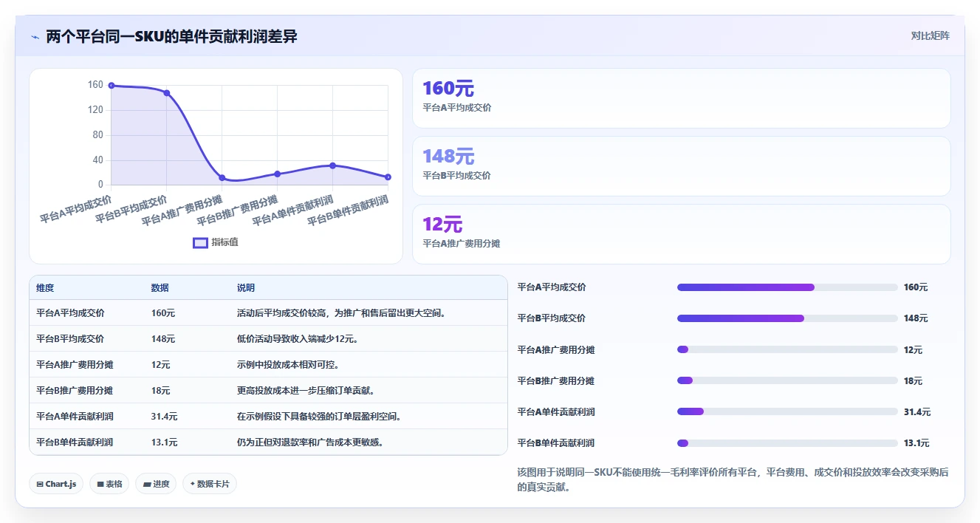Click the 148元 stat card value
980x523 pixels.
[448, 157]
